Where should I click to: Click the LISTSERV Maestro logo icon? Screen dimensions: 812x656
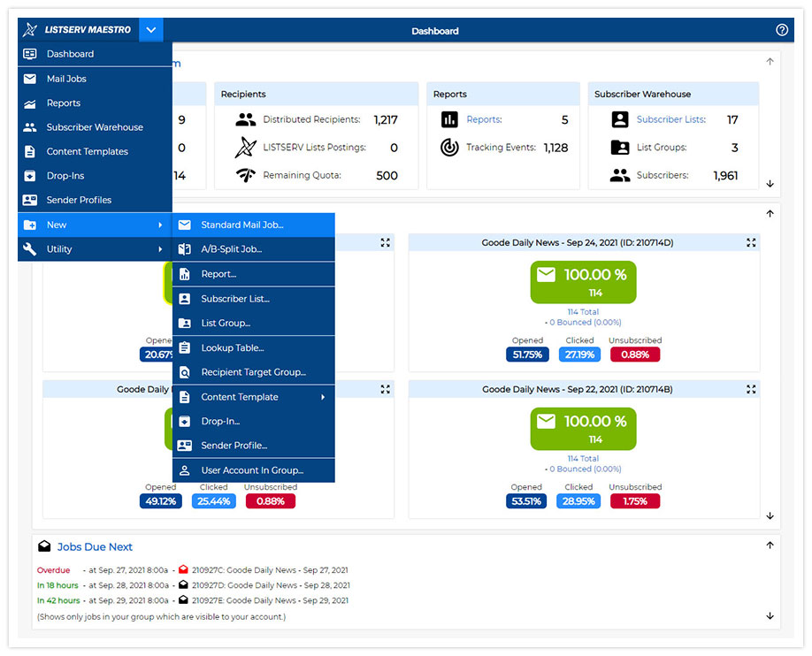click(30, 29)
